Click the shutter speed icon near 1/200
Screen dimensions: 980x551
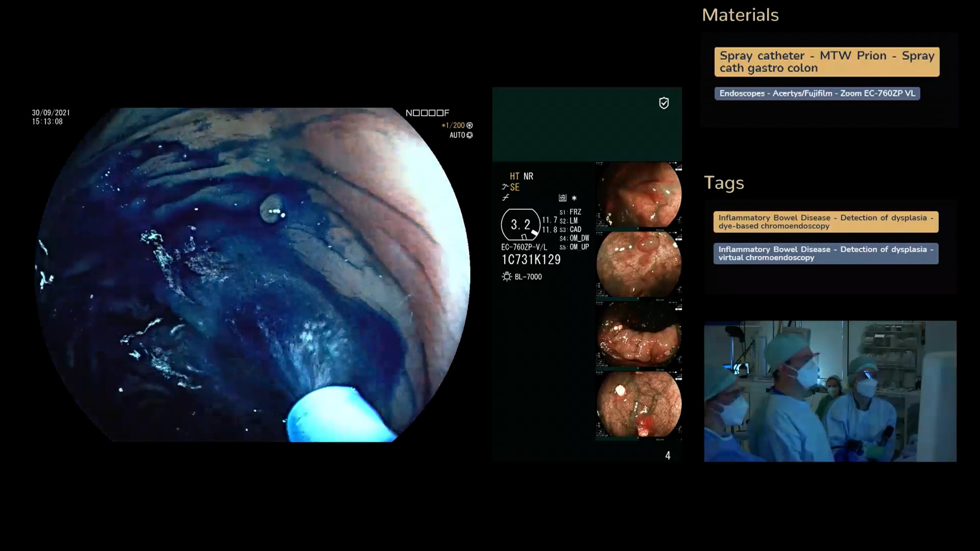[x=470, y=125]
